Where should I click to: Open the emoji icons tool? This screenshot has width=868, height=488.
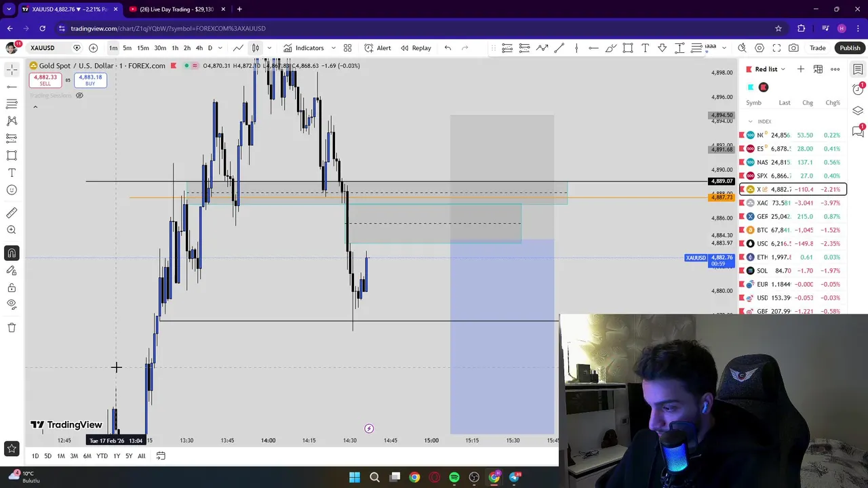click(12, 190)
